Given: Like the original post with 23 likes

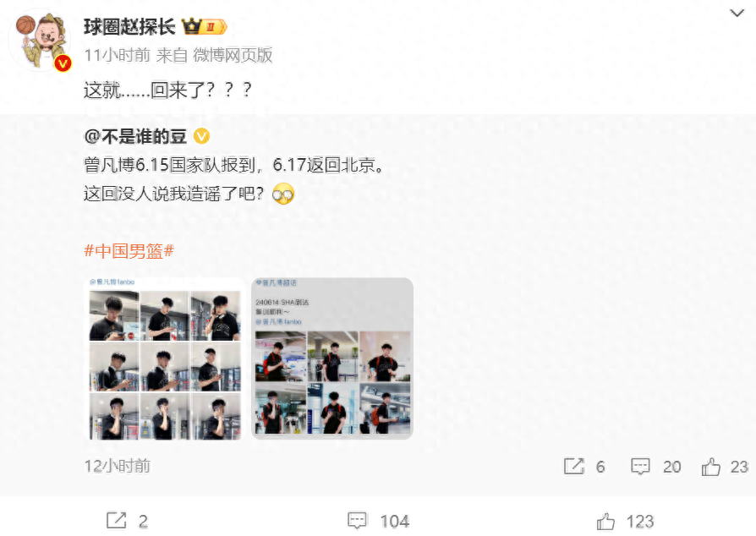Looking at the screenshot, I should pos(725,466).
